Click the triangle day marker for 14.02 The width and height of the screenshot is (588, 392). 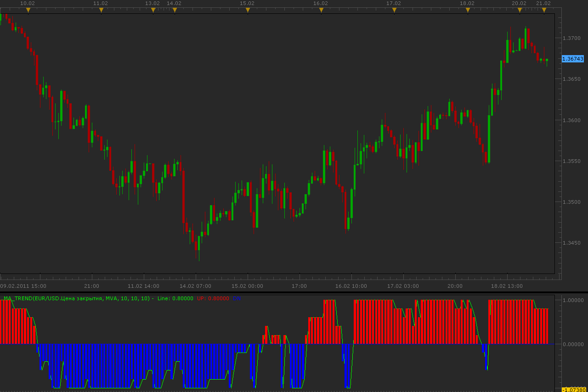(175, 10)
